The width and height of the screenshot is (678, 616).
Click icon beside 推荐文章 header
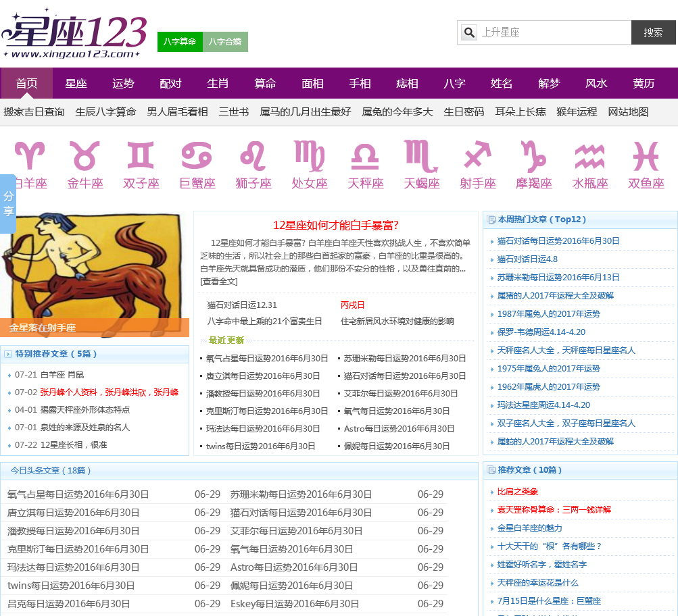click(491, 470)
